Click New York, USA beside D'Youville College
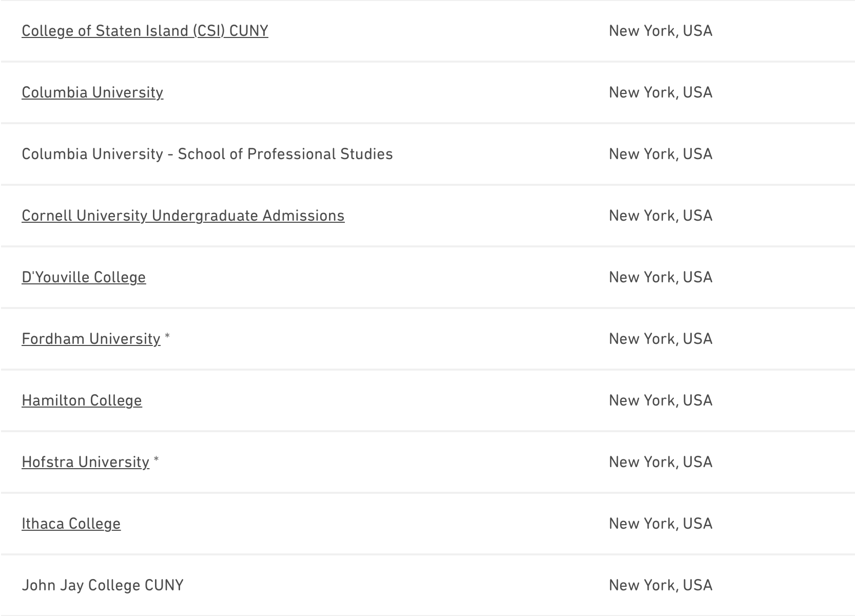The height and width of the screenshot is (616, 855). (x=660, y=277)
